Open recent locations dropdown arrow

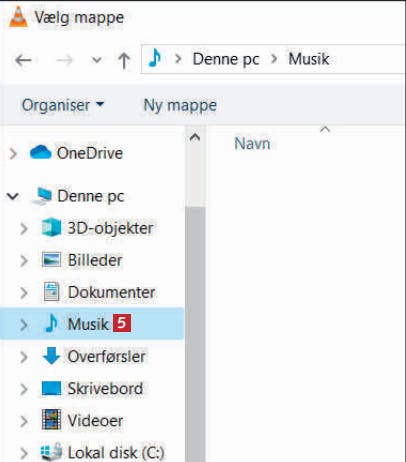coord(97,60)
